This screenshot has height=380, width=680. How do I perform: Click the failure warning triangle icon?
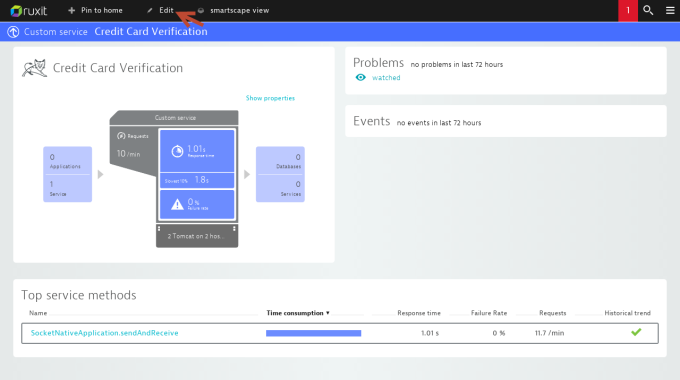177,204
